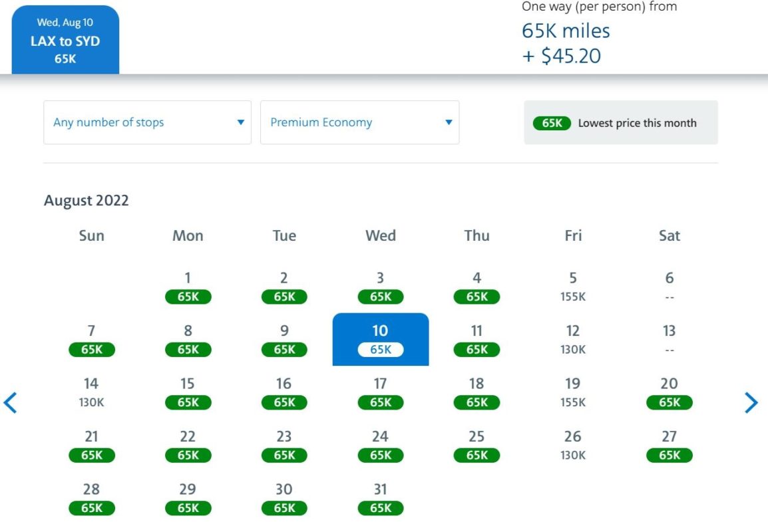Choose August 17 with 65K miles

coord(380,402)
